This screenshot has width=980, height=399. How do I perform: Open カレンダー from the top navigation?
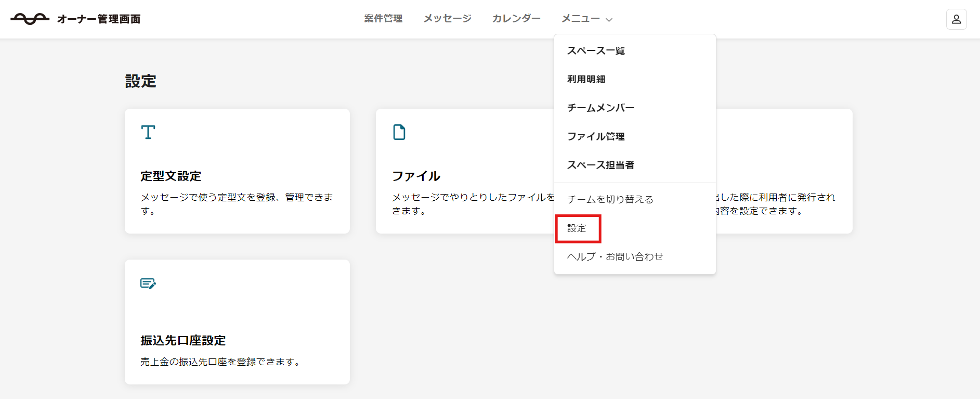coord(516,19)
